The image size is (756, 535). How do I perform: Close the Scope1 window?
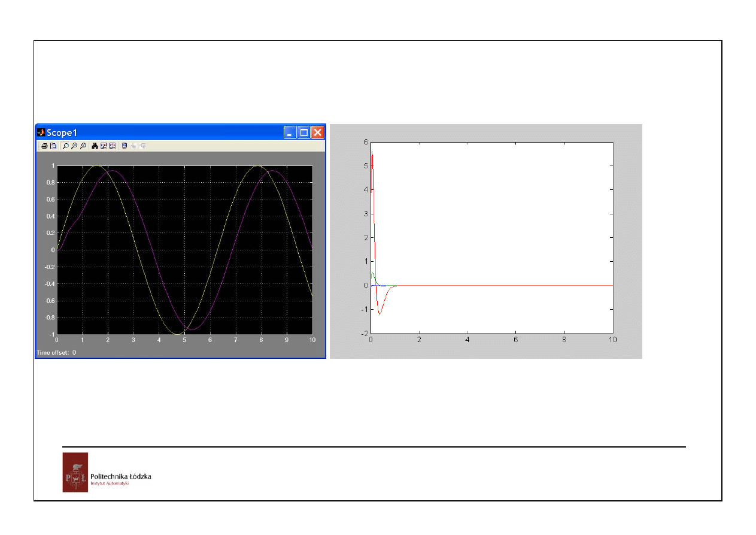(x=317, y=132)
